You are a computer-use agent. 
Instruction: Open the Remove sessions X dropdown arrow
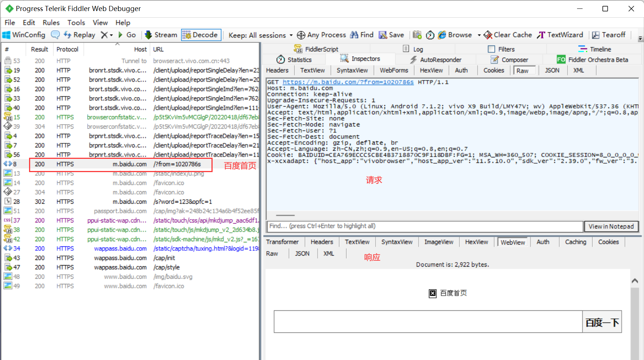111,35
